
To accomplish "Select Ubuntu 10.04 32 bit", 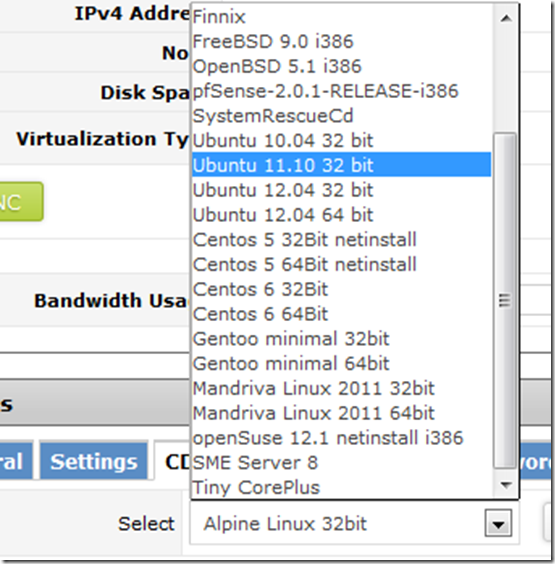I will point(342,140).
